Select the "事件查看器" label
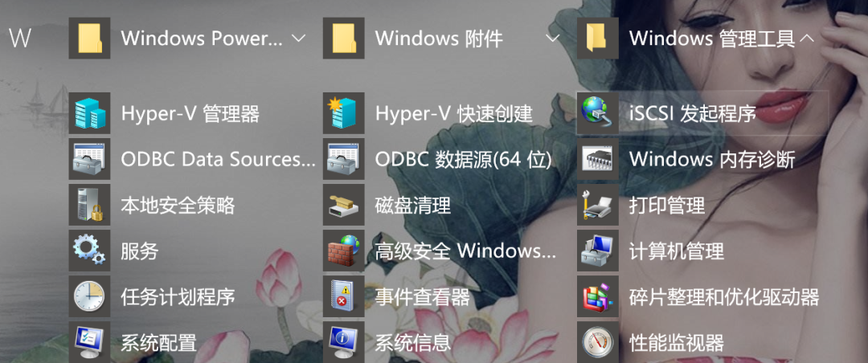The width and height of the screenshot is (868, 363). [423, 298]
